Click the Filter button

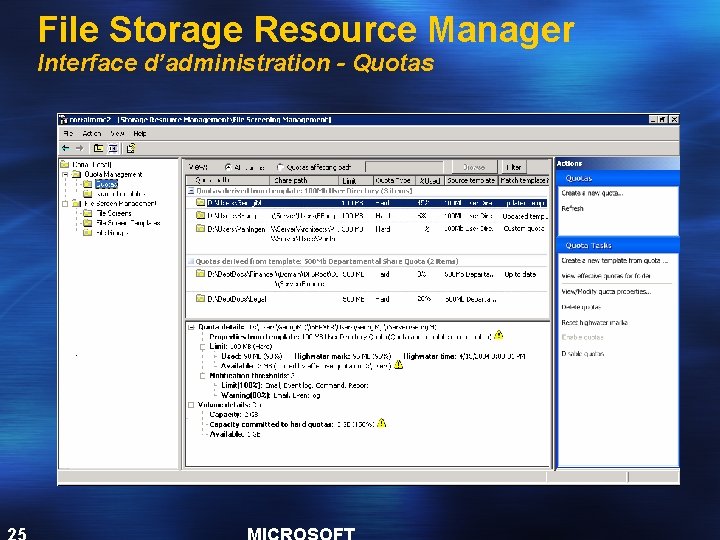coord(513,167)
